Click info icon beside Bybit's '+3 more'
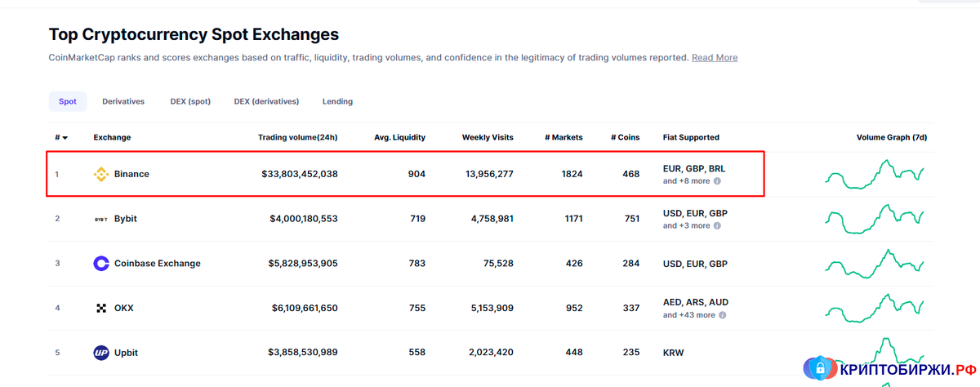Image resolution: width=980 pixels, height=387 pixels. [717, 226]
